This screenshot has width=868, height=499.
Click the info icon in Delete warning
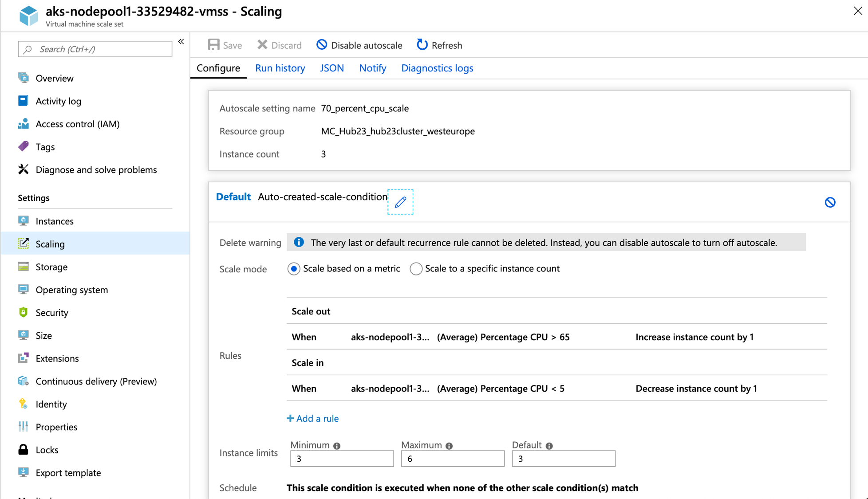299,242
